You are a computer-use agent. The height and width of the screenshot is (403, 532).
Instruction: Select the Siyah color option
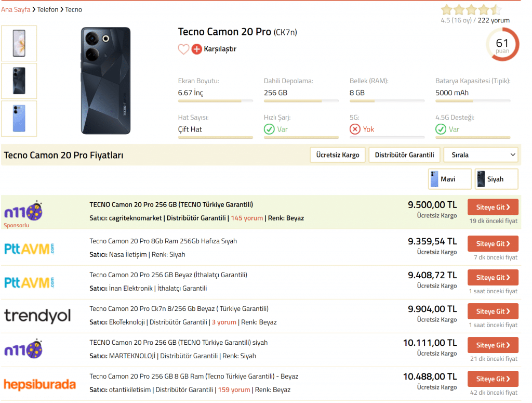tap(496, 179)
